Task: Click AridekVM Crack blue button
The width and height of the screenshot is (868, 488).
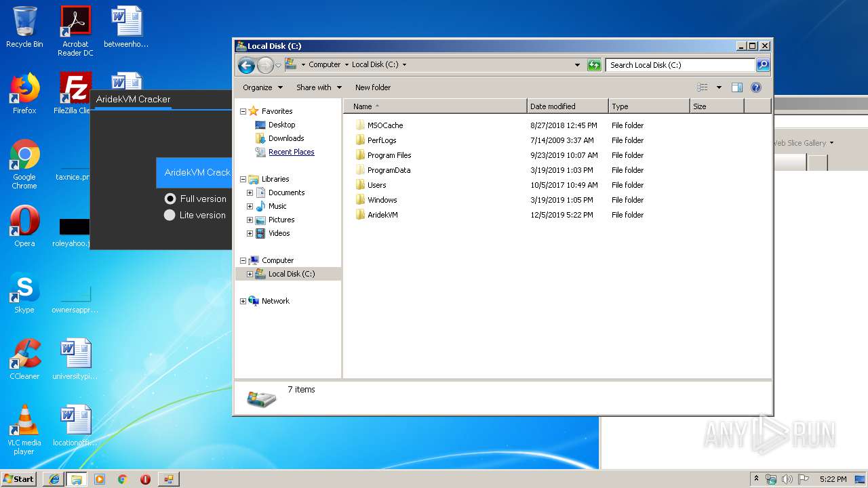Action: (194, 173)
